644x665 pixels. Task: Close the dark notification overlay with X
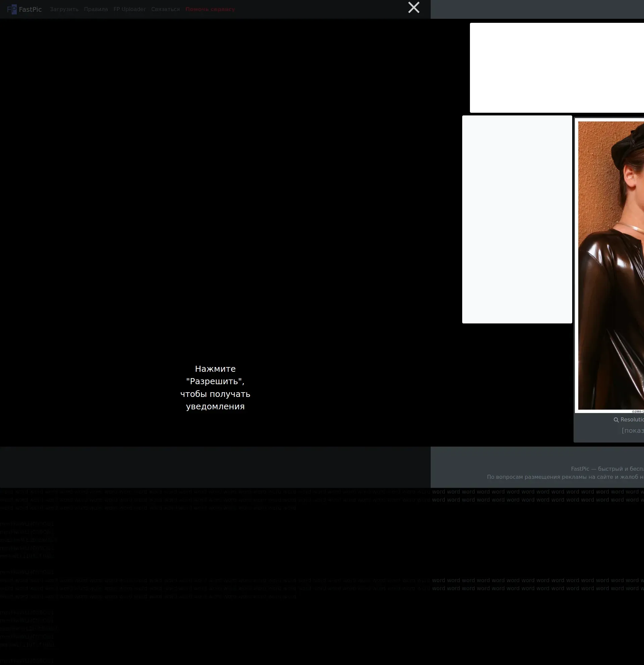click(413, 7)
